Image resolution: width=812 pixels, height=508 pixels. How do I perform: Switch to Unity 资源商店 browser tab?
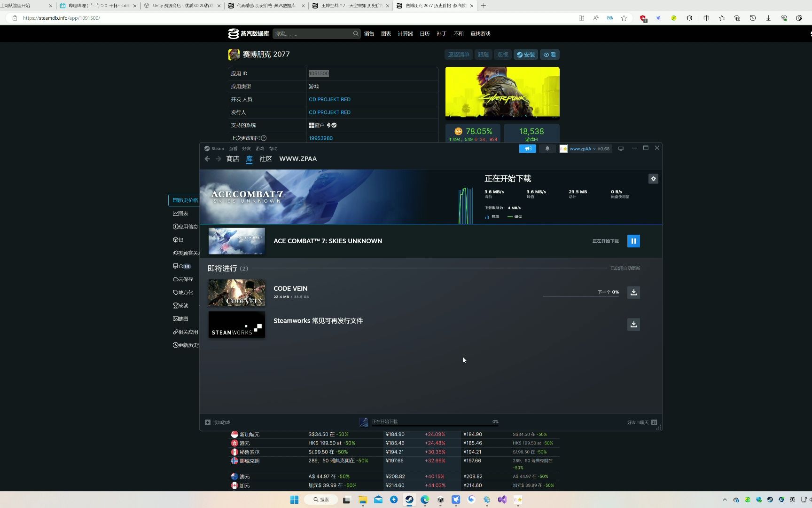point(182,6)
